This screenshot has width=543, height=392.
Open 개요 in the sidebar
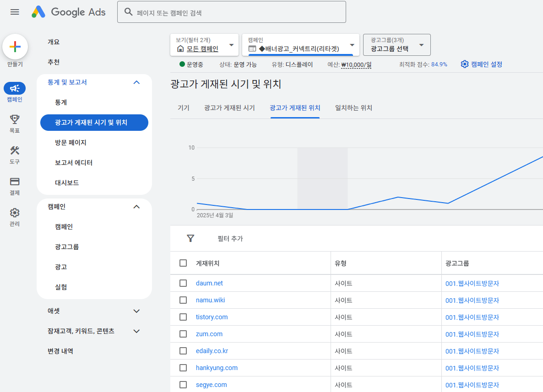pos(54,42)
